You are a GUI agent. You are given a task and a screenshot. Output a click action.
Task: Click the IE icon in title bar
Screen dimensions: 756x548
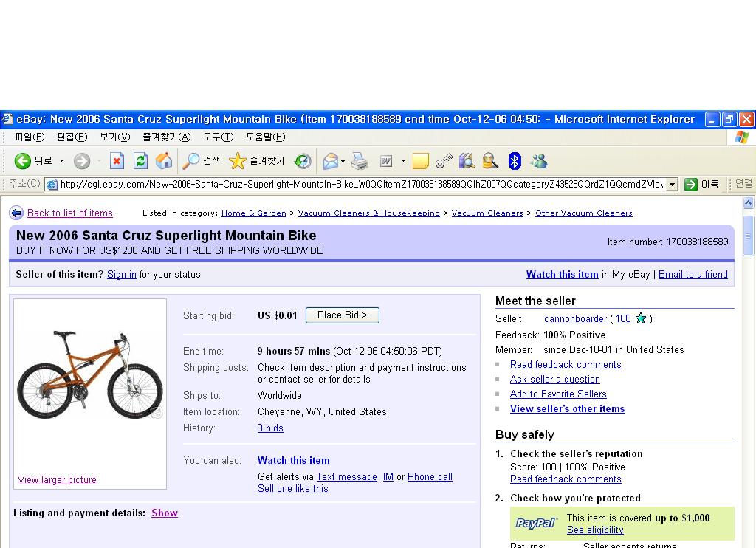7,119
